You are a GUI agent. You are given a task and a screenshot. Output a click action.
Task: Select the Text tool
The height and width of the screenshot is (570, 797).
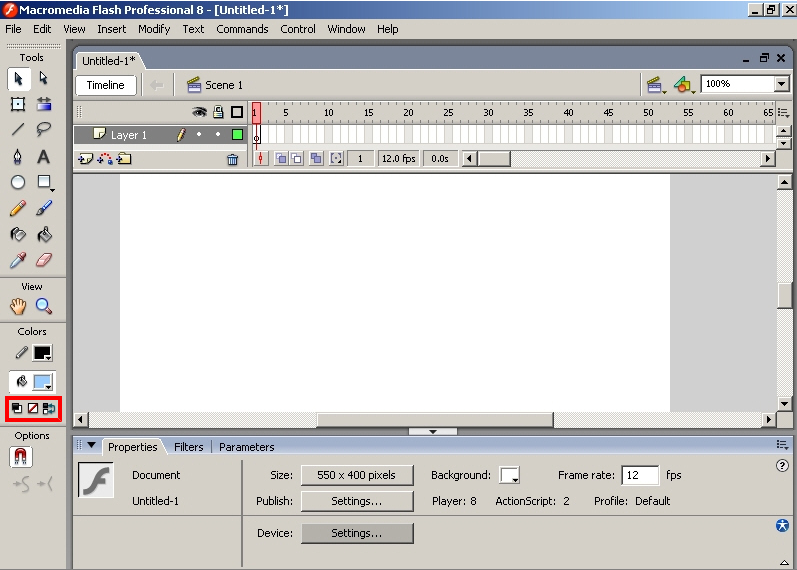click(44, 156)
